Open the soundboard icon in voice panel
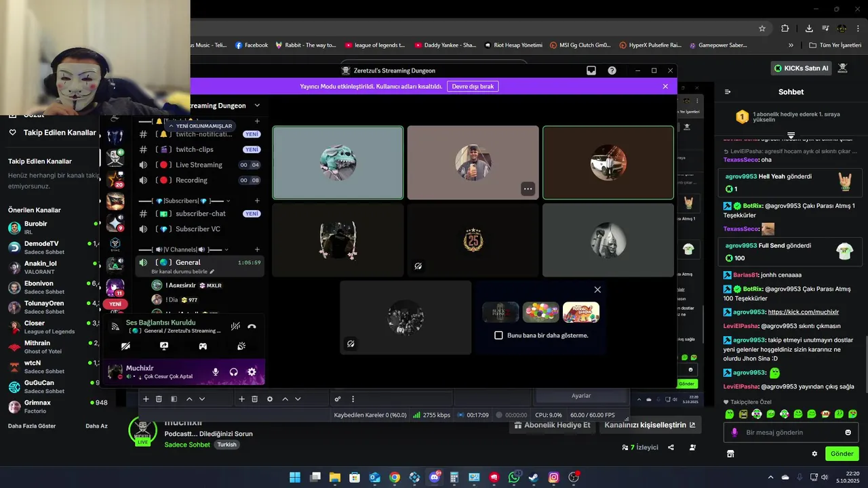 [x=241, y=346]
